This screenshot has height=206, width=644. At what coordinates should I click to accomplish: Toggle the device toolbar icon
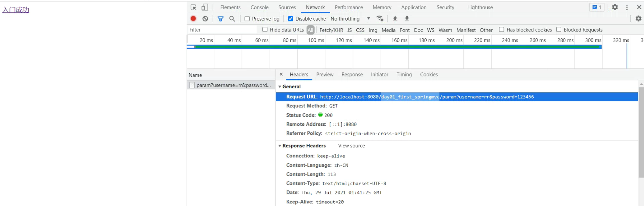[205, 7]
